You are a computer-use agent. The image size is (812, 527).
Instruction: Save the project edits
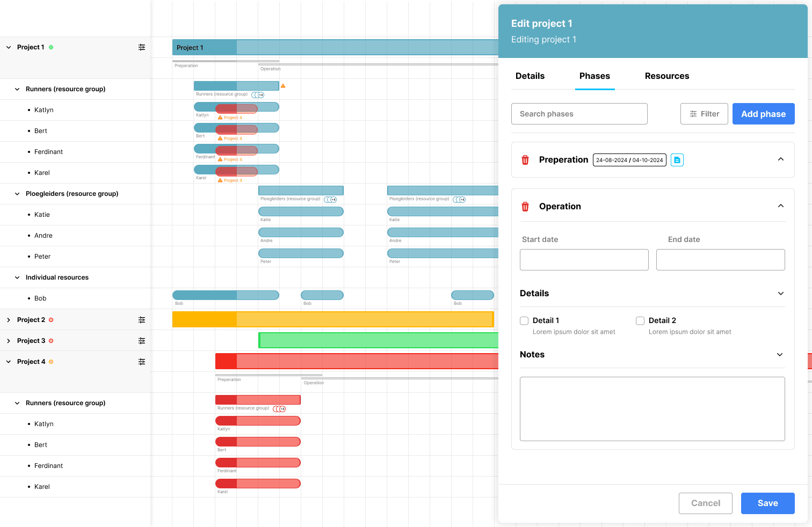(767, 503)
